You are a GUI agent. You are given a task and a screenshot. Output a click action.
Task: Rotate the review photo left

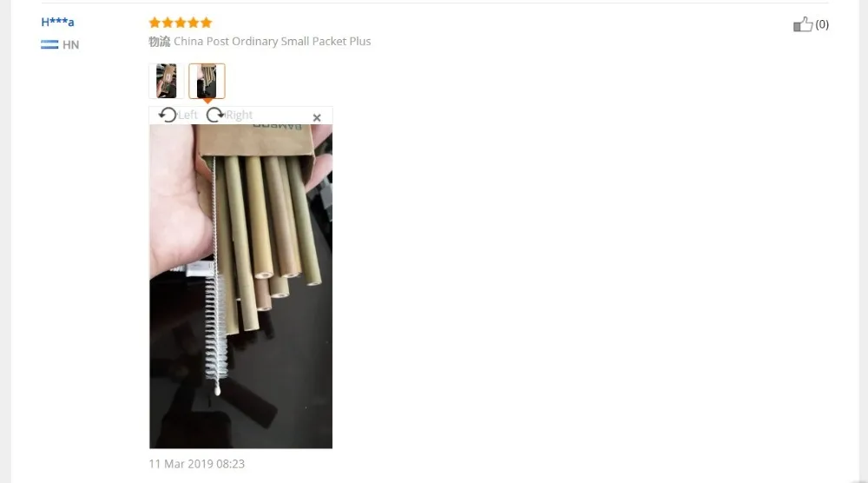coord(168,115)
